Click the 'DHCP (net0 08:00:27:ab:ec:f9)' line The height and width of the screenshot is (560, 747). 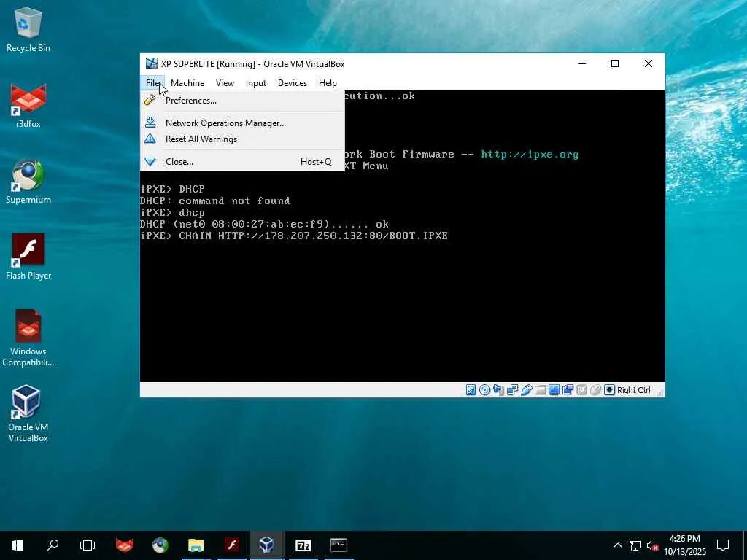(264, 225)
